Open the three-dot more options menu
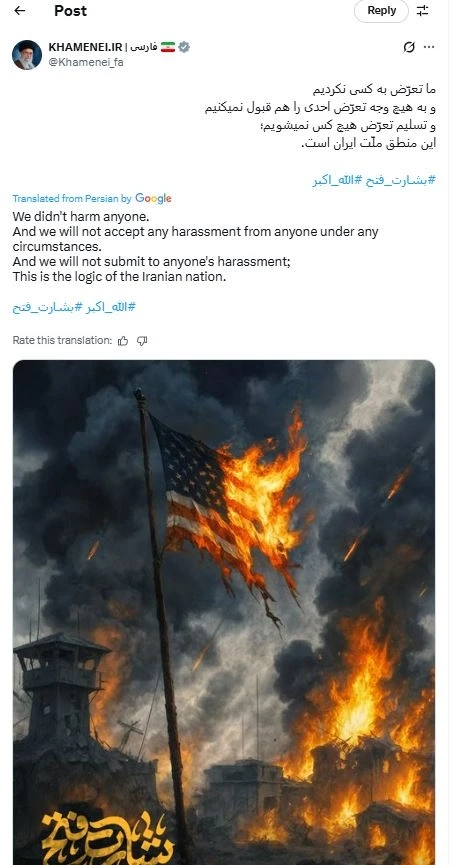The image size is (467, 865). (x=429, y=47)
